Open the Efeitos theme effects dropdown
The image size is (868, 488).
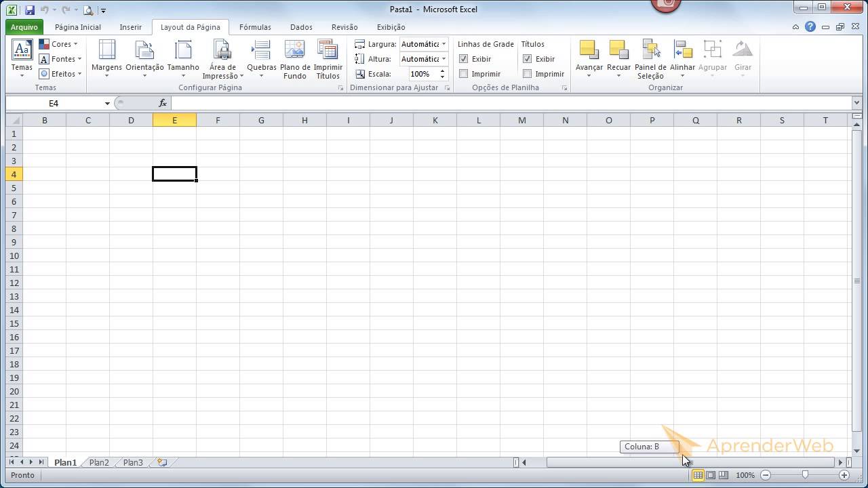[x=60, y=74]
